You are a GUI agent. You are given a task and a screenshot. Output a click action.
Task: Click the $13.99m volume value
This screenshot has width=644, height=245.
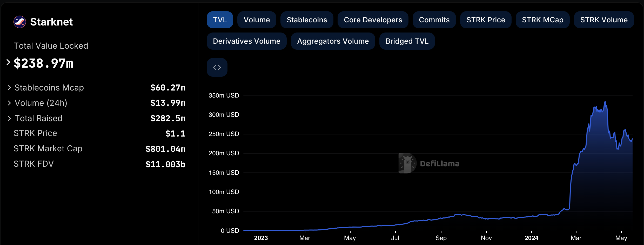[x=168, y=103]
